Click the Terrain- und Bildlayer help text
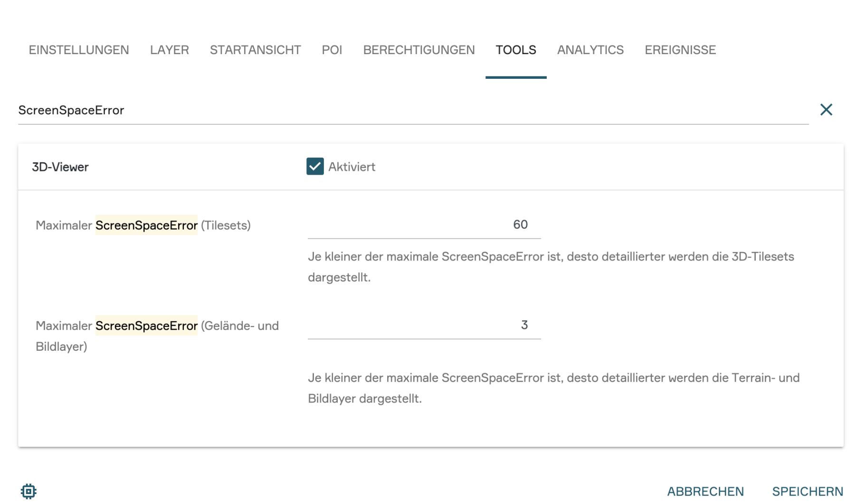 coord(553,388)
